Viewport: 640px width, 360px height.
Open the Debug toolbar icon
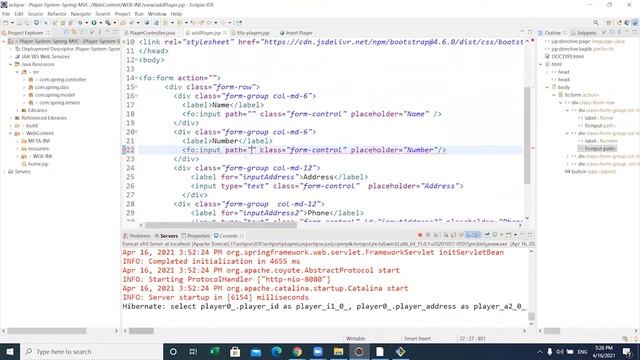(80, 23)
